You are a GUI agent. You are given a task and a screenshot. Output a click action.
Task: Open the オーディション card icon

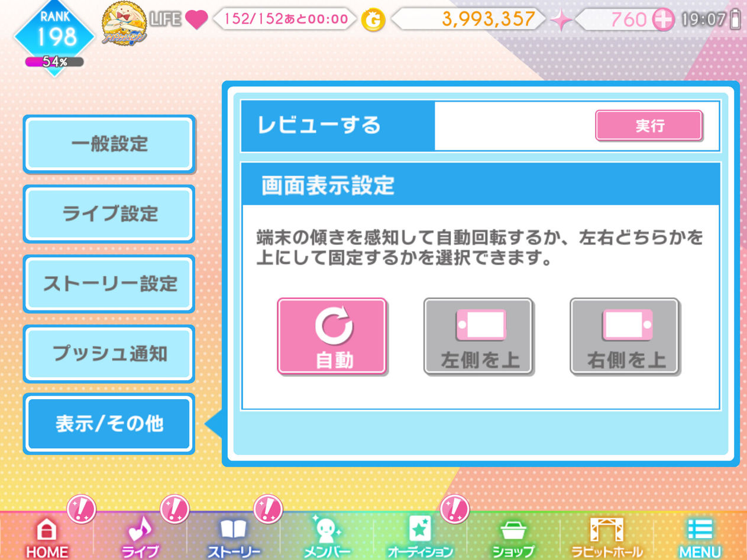420,529
